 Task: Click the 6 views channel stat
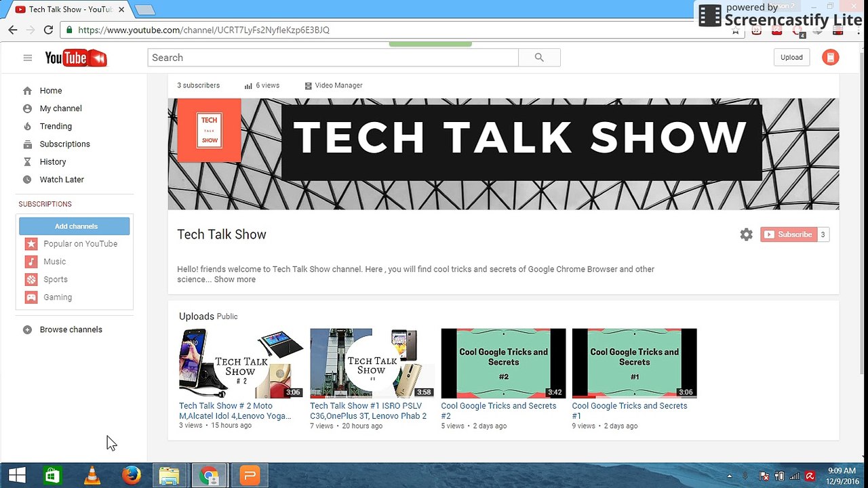(262, 85)
